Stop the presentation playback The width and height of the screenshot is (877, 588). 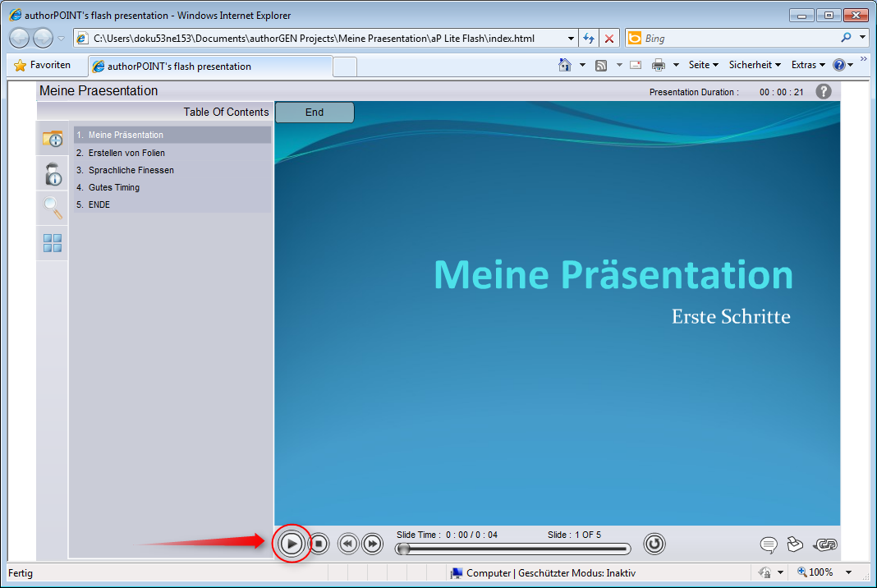[x=319, y=544]
